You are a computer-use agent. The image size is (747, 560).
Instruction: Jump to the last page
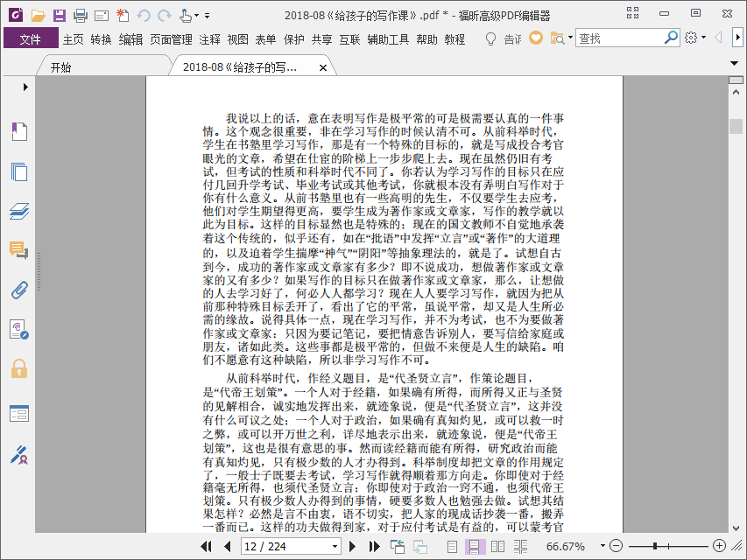pos(375,546)
